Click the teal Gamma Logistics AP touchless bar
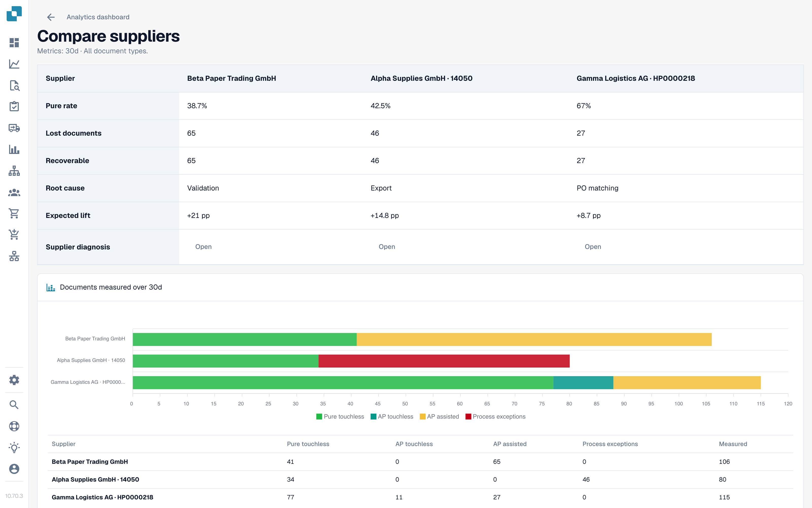Image resolution: width=812 pixels, height=508 pixels. coord(583,383)
